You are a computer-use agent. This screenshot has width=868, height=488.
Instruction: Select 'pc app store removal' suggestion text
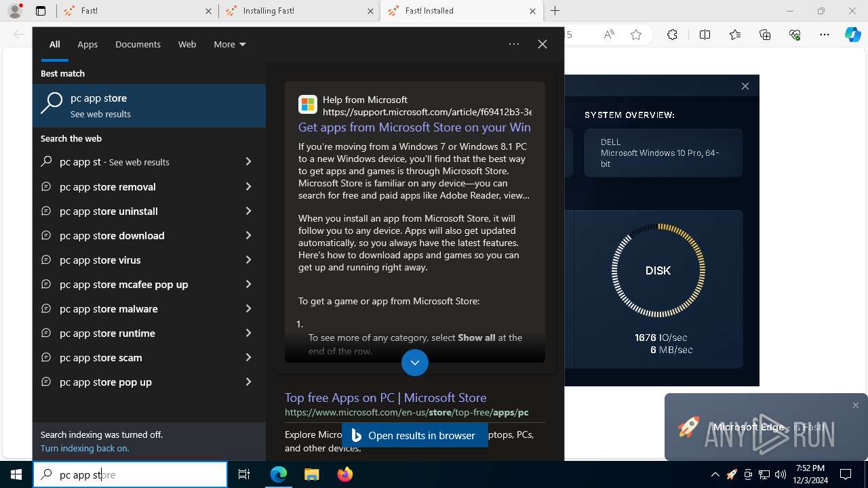click(x=108, y=186)
